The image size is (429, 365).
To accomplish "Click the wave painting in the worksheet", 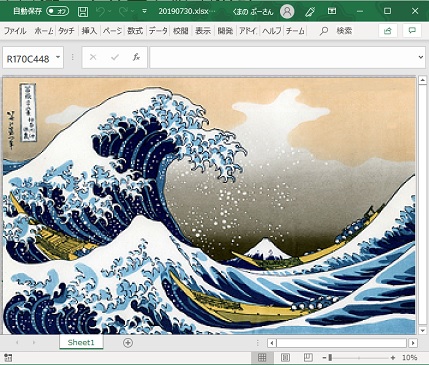I will (209, 206).
